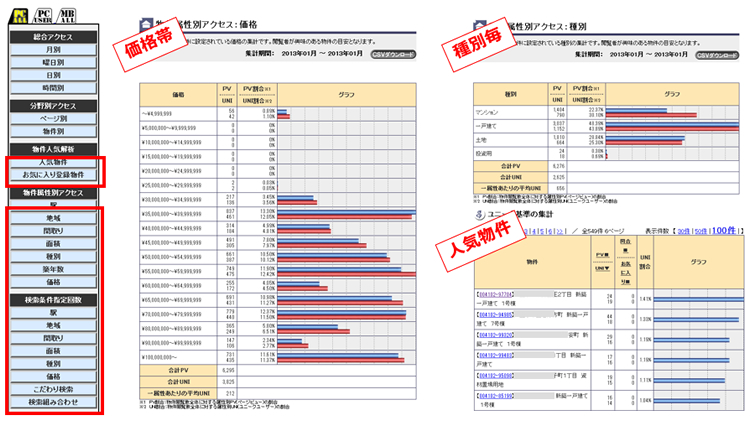The image size is (750, 421).
Task: Sort by お気に入り column header
Action: pyautogui.click(x=625, y=273)
